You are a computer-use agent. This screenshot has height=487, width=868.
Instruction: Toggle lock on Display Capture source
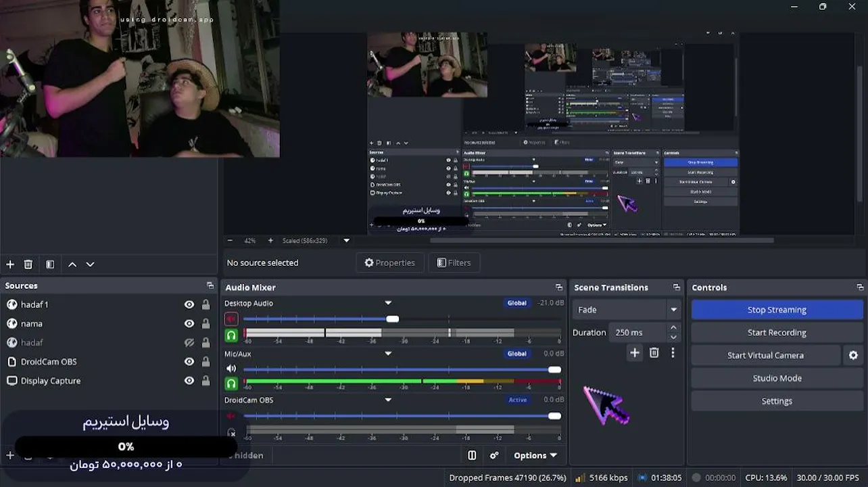pyautogui.click(x=206, y=381)
